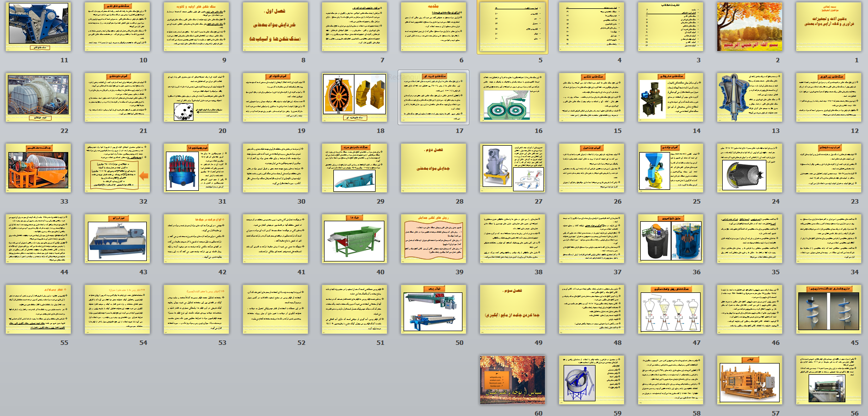Click the highlighted slide 5 thumbnail

(512, 27)
